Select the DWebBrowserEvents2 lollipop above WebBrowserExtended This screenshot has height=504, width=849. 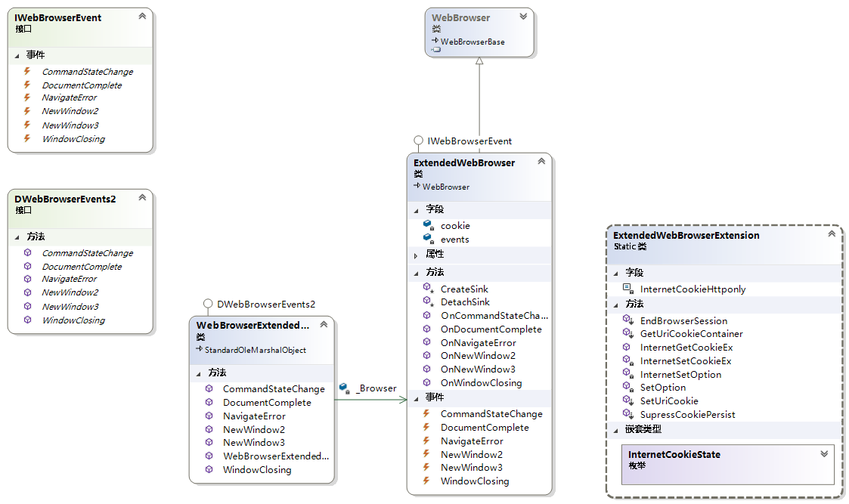pyautogui.click(x=208, y=304)
